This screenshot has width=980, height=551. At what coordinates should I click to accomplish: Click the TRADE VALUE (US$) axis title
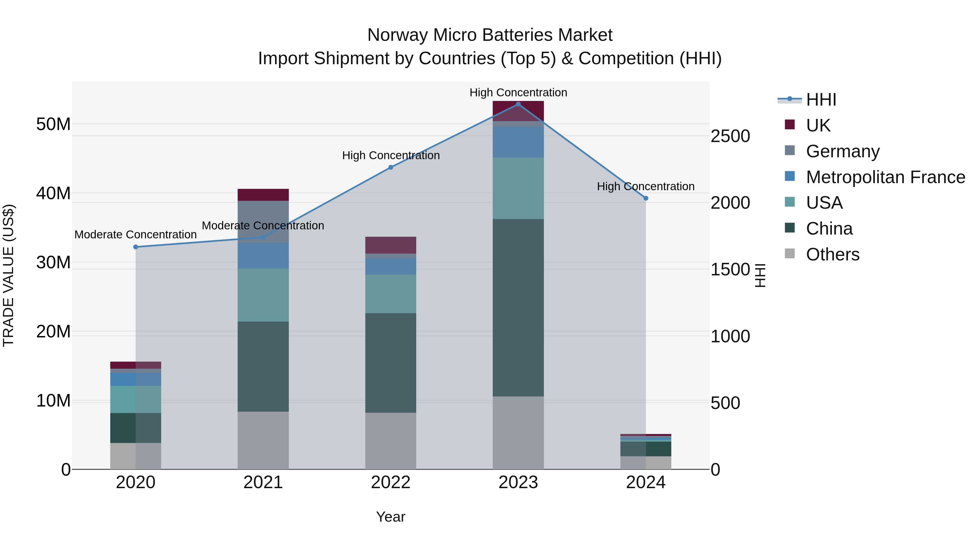[8, 276]
